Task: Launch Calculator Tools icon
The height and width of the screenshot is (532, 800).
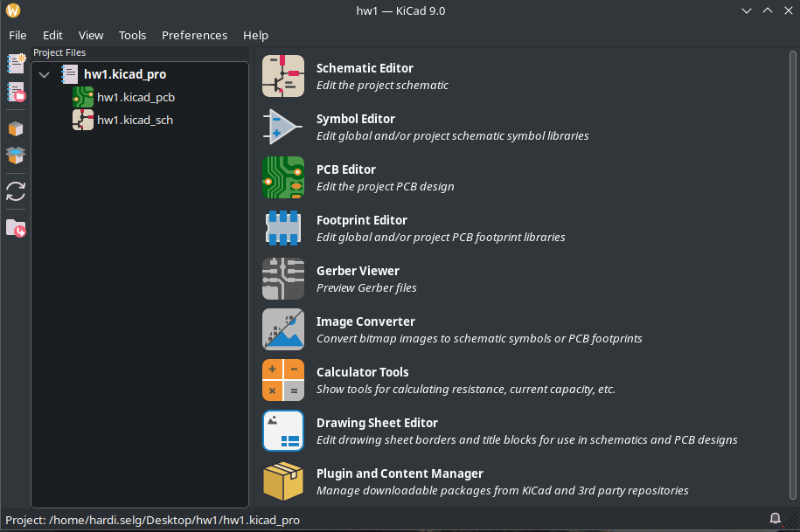Action: pyautogui.click(x=283, y=380)
